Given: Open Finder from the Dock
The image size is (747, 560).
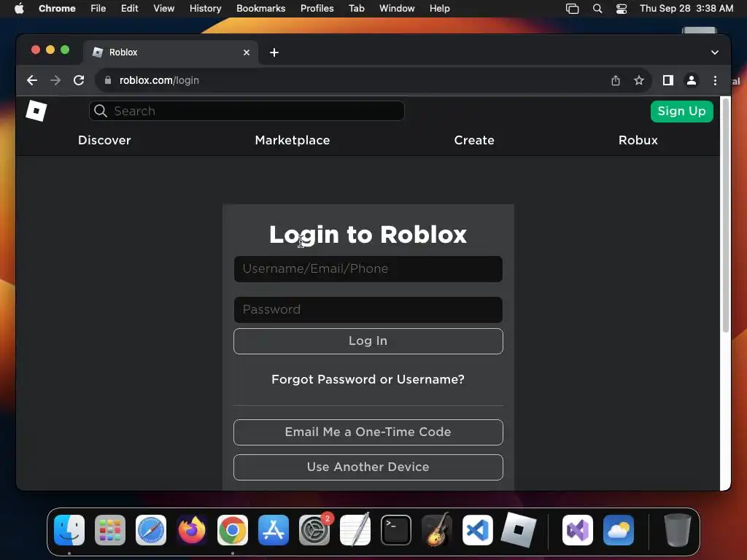Looking at the screenshot, I should click(69, 530).
